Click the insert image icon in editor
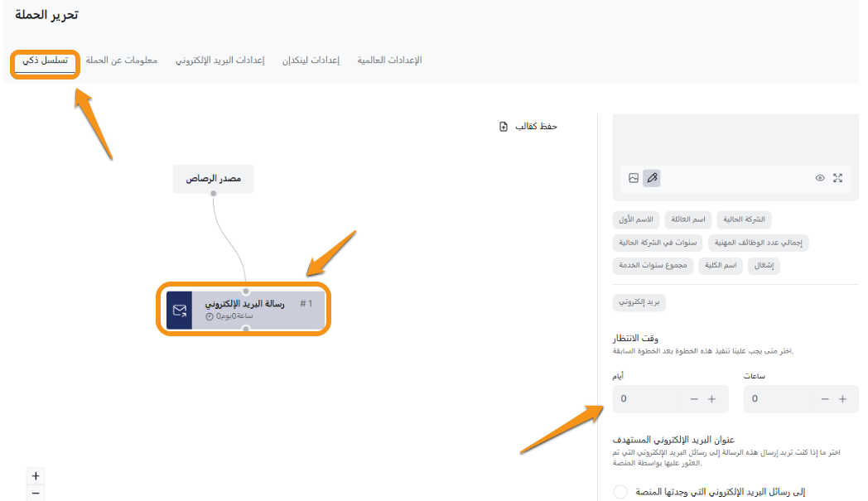 634,178
